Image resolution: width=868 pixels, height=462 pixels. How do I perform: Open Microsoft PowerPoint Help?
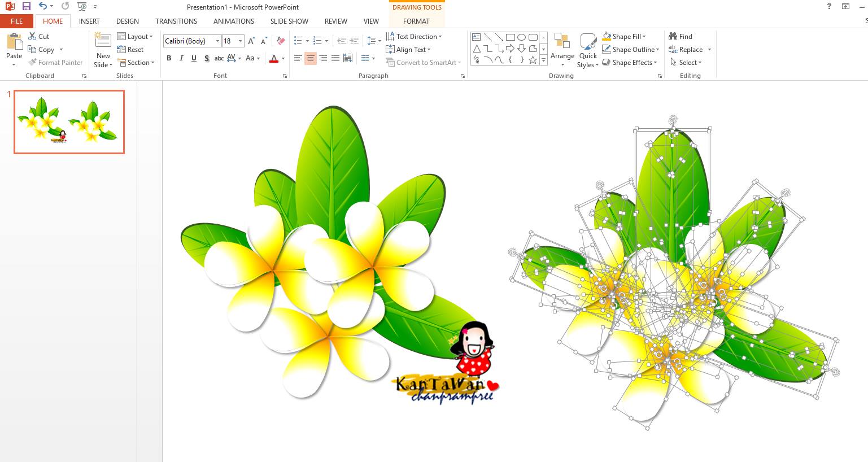[x=829, y=7]
